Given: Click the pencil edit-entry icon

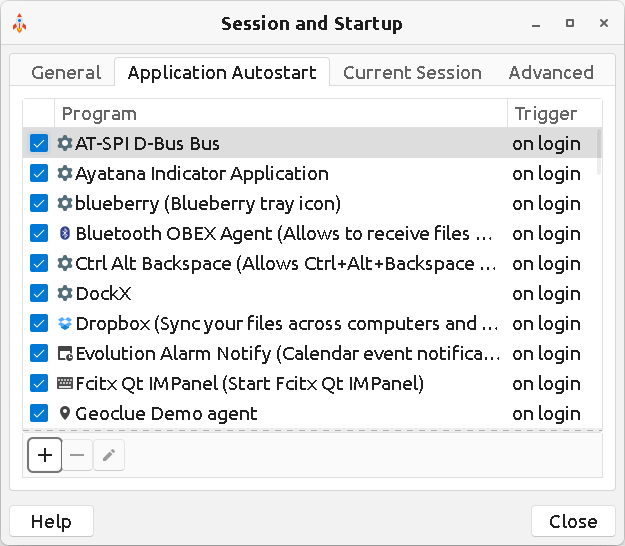Looking at the screenshot, I should [x=109, y=455].
